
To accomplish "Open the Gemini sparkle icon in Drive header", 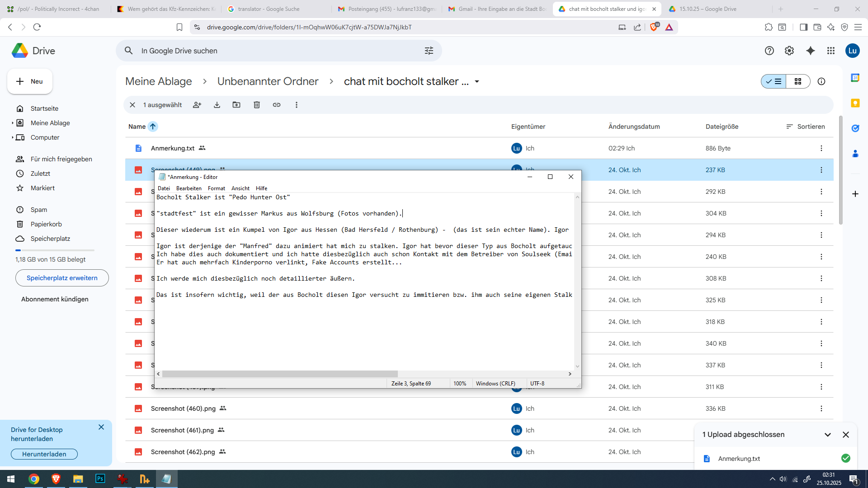I will pyautogui.click(x=811, y=51).
